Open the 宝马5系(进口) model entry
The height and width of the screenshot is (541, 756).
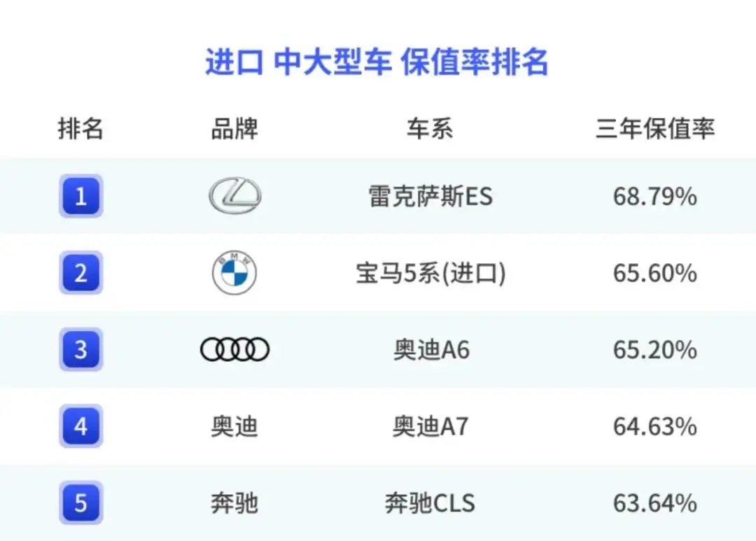pos(430,273)
